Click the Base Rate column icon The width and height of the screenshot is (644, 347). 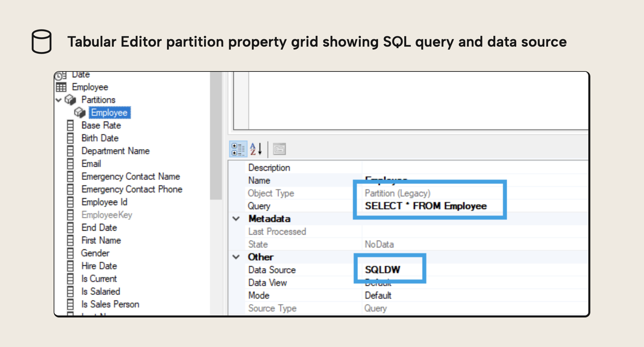(x=70, y=126)
